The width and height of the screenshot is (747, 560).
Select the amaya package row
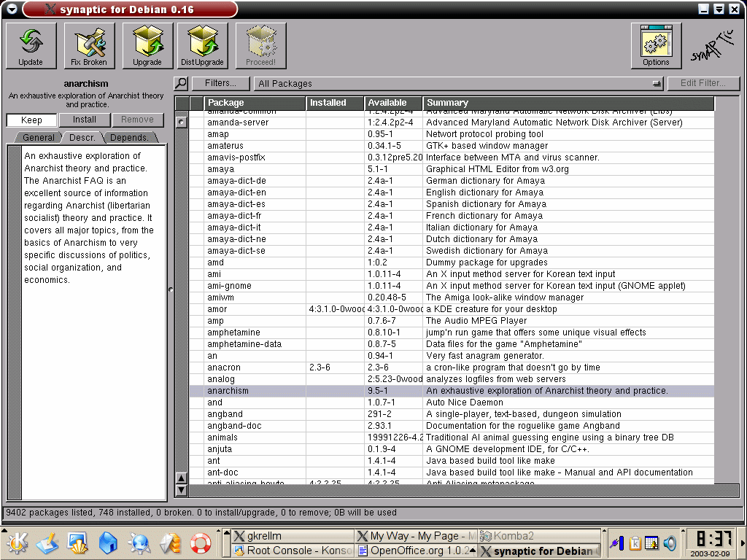tap(452, 169)
